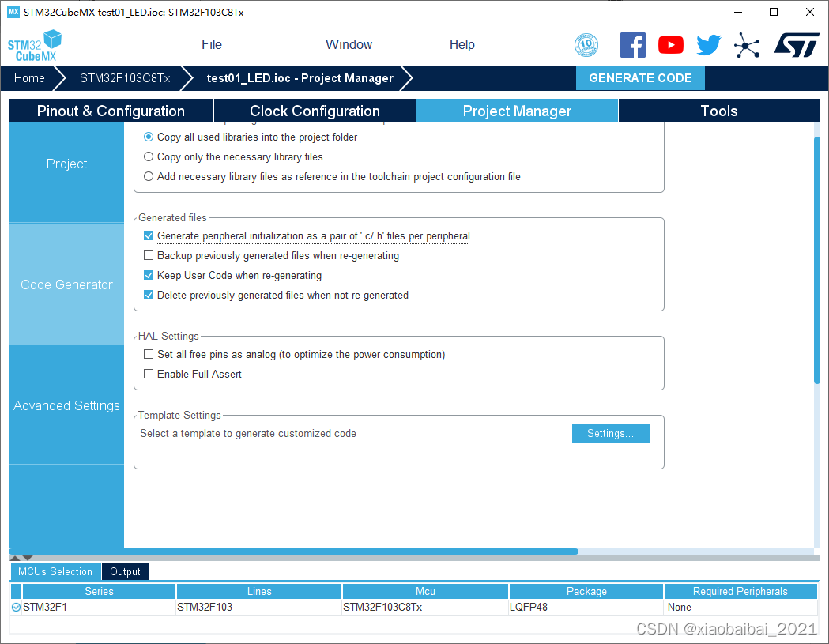Toggle Generate peripheral initialization as .c/.h pair
Image resolution: width=829 pixels, height=644 pixels.
tap(149, 235)
